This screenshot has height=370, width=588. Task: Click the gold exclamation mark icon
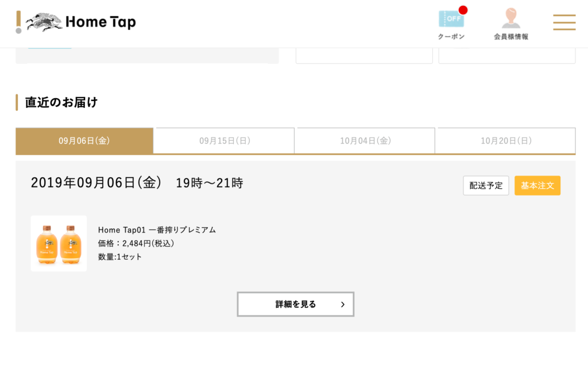pos(19,22)
